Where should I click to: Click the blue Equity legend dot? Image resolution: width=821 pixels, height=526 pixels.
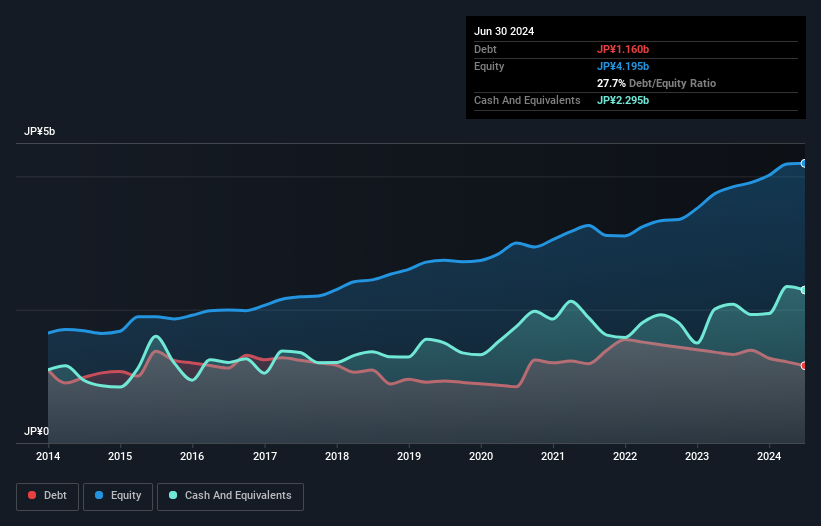(x=99, y=495)
